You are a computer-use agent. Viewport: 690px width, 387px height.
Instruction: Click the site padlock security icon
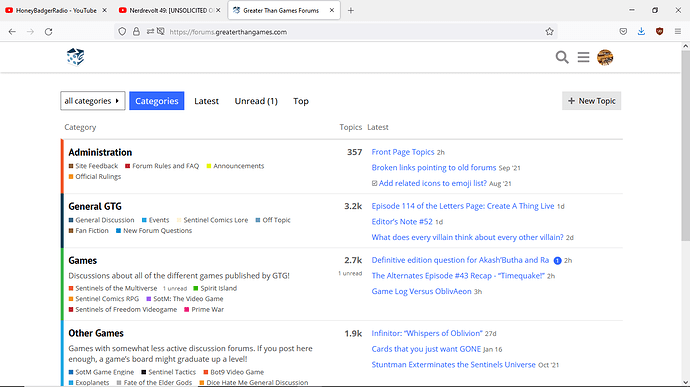(x=136, y=31)
